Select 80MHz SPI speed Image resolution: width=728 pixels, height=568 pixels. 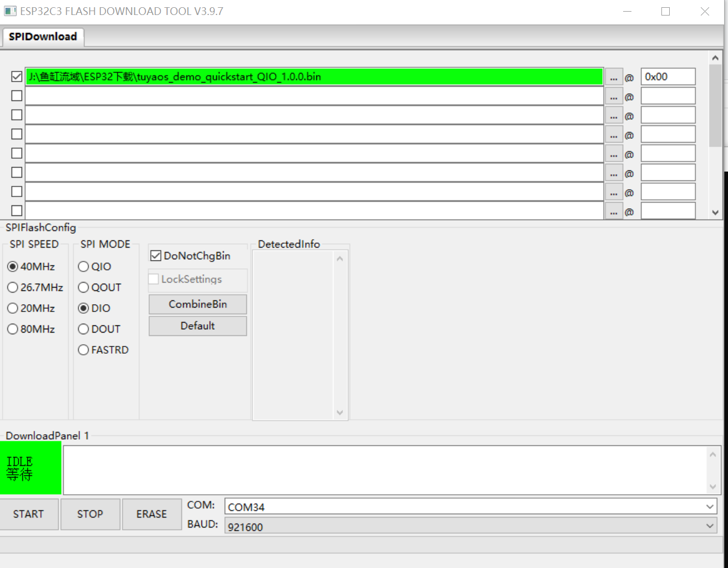pyautogui.click(x=31, y=329)
